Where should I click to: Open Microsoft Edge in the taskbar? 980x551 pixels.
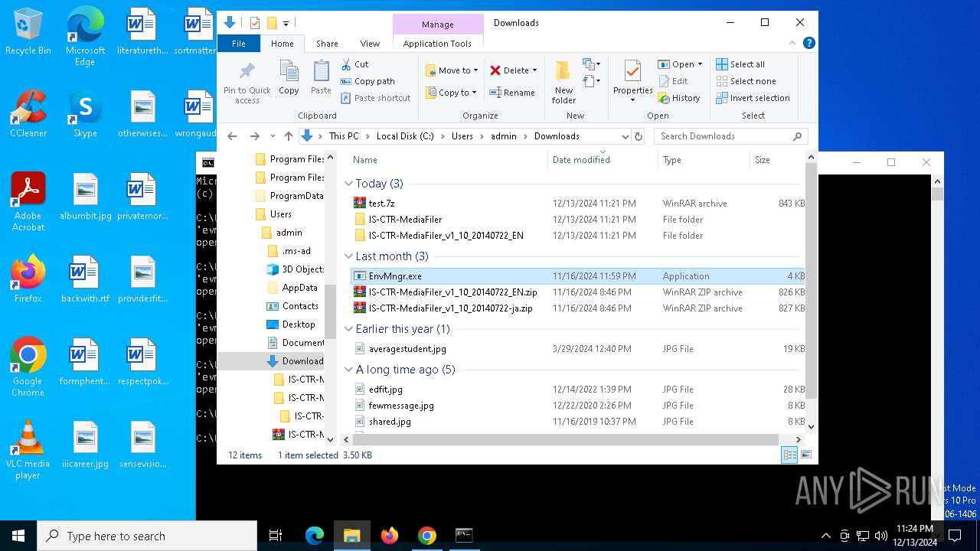315,536
